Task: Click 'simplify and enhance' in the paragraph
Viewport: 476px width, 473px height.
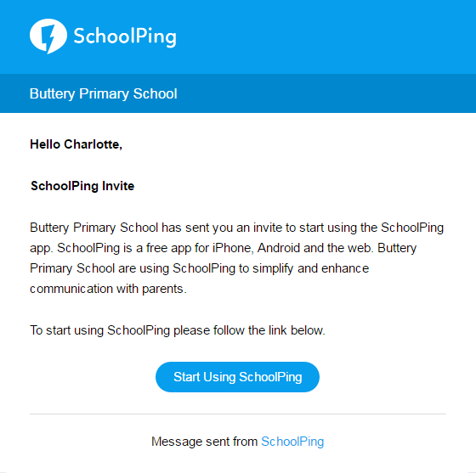Action: click(x=310, y=268)
